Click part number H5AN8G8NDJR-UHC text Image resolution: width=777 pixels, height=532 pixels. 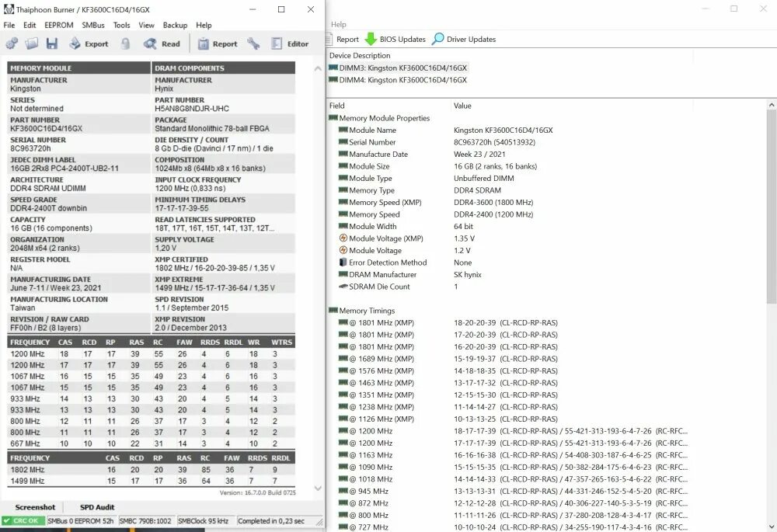[x=192, y=109]
